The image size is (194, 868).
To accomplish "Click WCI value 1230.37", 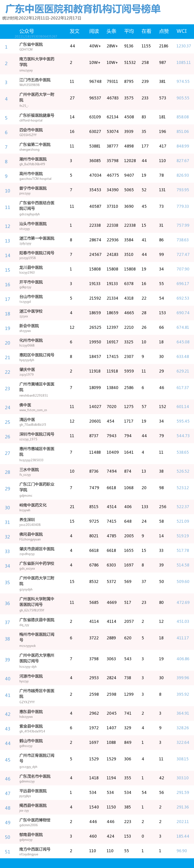I will [x=184, y=46].
